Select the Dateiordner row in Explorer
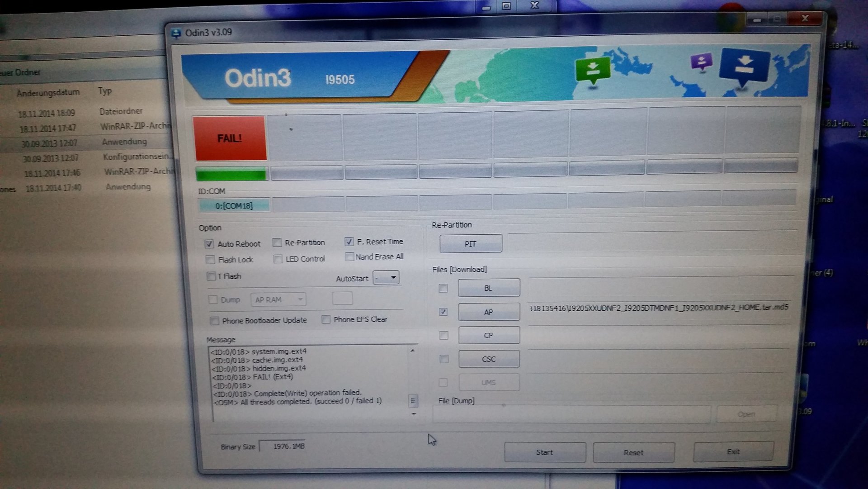Screen dimensions: 868x489 click(86, 112)
